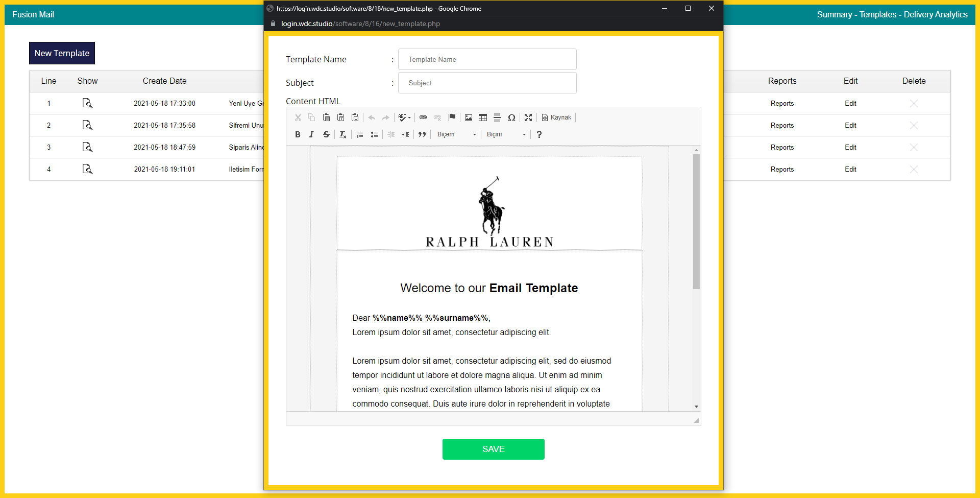
Task: Click the Ralph Lauren logo in the content
Action: click(489, 212)
